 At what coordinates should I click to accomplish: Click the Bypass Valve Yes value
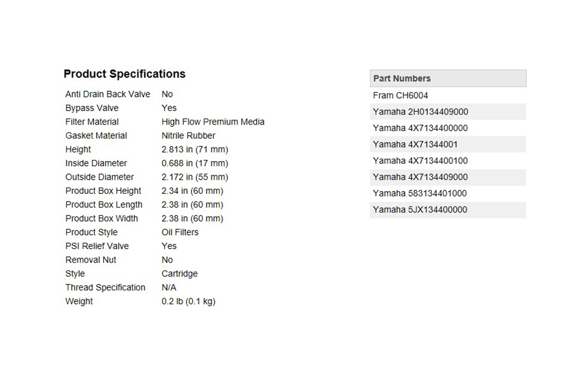(169, 108)
